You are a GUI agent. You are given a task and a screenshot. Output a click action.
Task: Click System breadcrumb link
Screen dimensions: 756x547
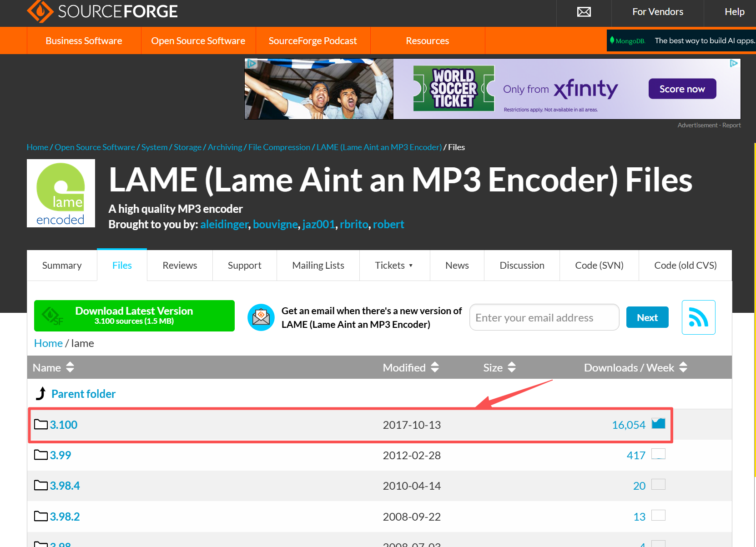coord(154,147)
